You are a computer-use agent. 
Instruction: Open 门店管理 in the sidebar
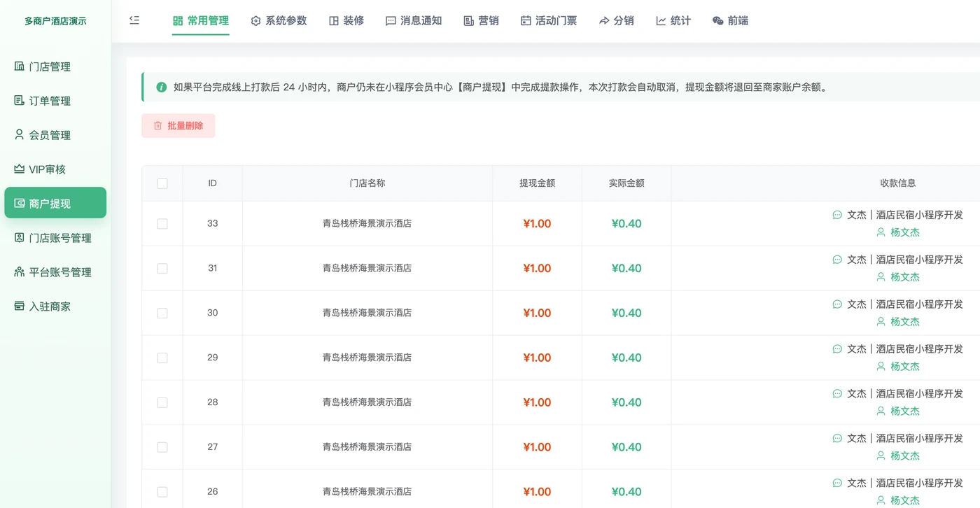55,66
